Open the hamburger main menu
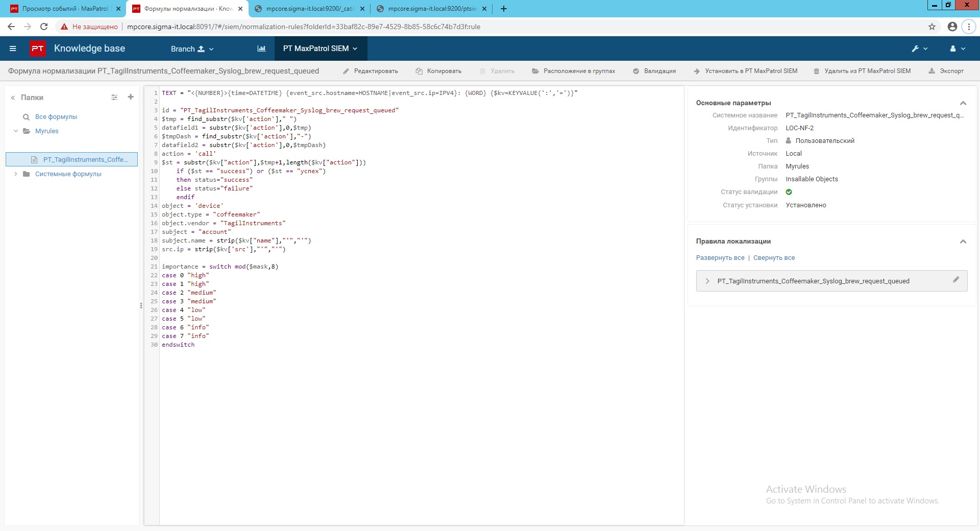The image size is (980, 531). 13,49
